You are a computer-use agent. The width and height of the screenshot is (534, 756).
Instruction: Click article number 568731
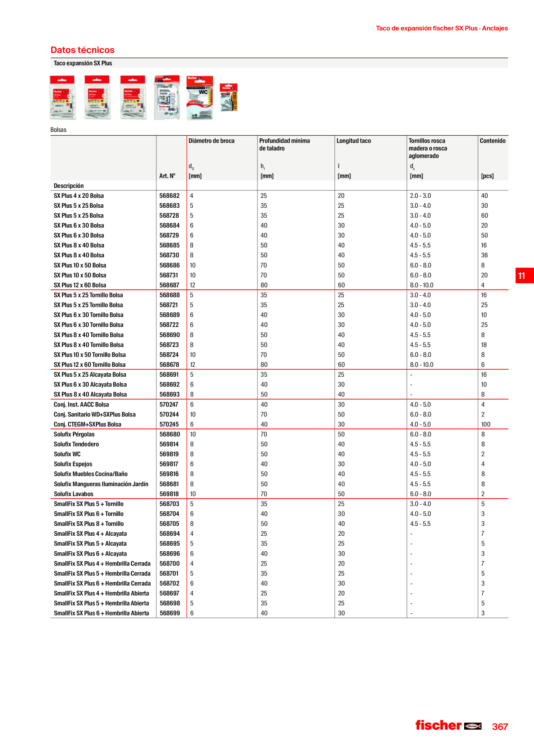(169, 275)
